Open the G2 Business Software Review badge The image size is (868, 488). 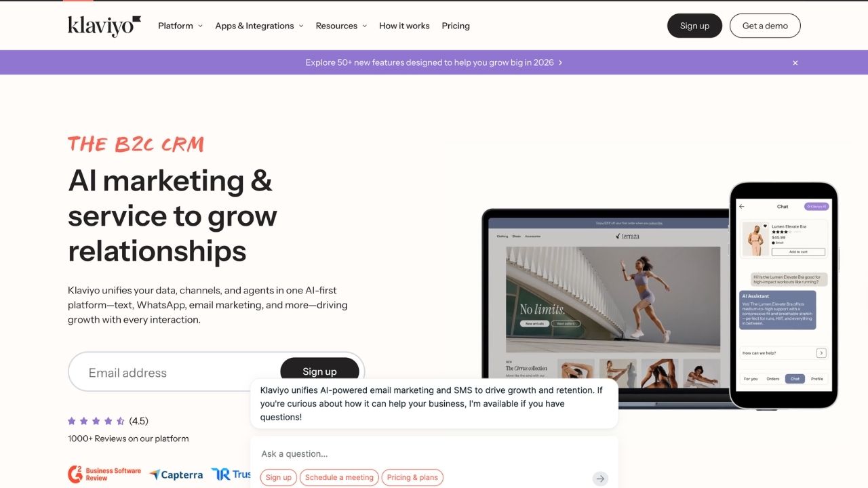[x=104, y=474]
